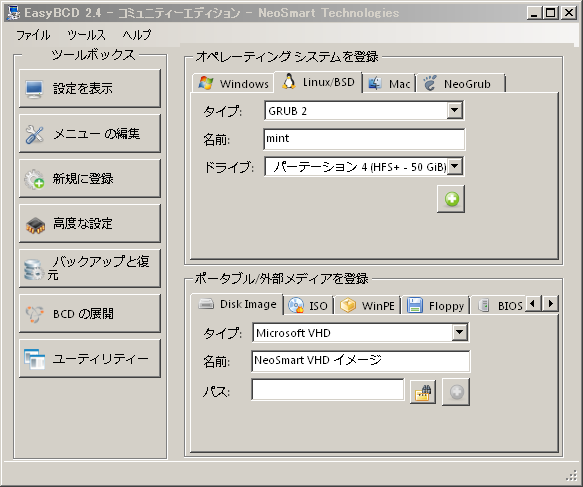Click the BIOS tower icon

point(483,306)
